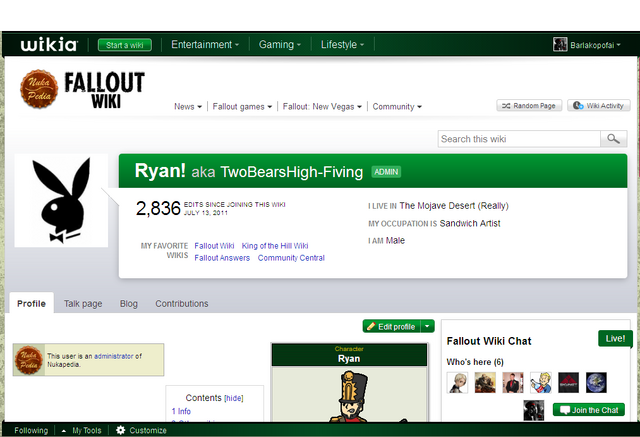The width and height of the screenshot is (640, 437).
Task: Click The Mojave Desert (Really) location text
Action: click(454, 206)
